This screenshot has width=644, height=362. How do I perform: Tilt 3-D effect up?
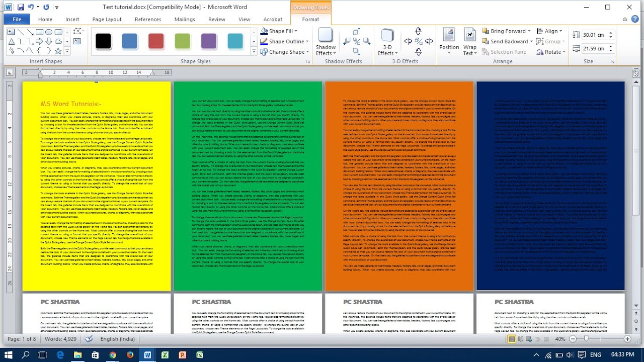tap(418, 31)
